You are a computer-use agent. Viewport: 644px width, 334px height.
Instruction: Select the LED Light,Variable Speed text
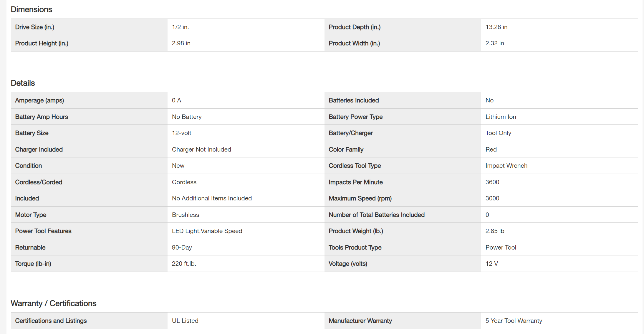(x=207, y=231)
